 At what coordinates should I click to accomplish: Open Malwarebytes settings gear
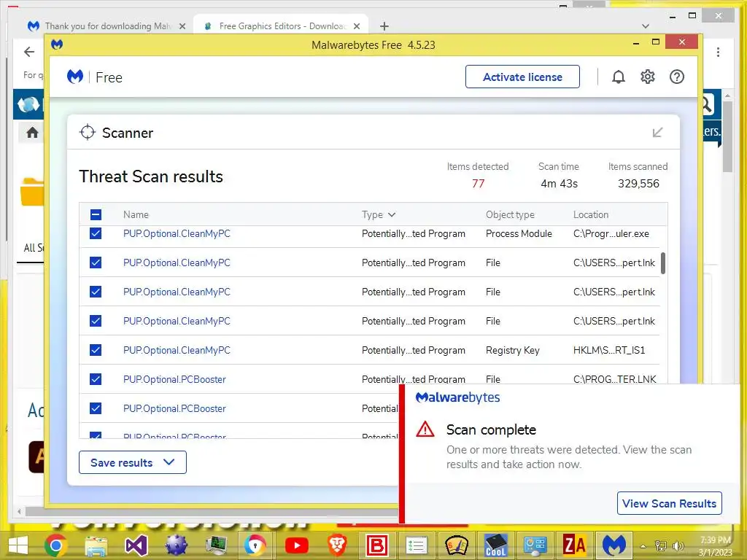click(648, 77)
